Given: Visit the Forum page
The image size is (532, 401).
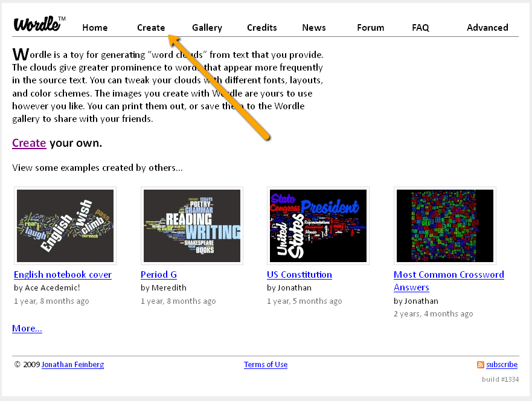Looking at the screenshot, I should (x=370, y=28).
